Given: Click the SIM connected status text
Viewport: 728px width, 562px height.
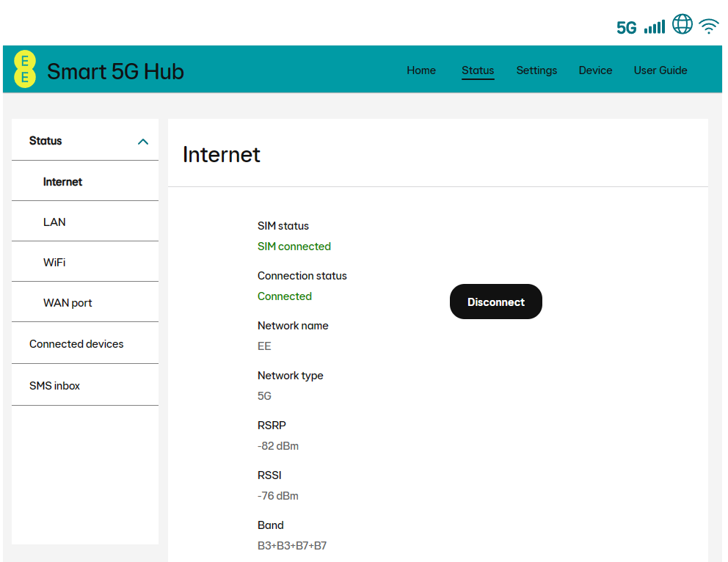Looking at the screenshot, I should (294, 247).
